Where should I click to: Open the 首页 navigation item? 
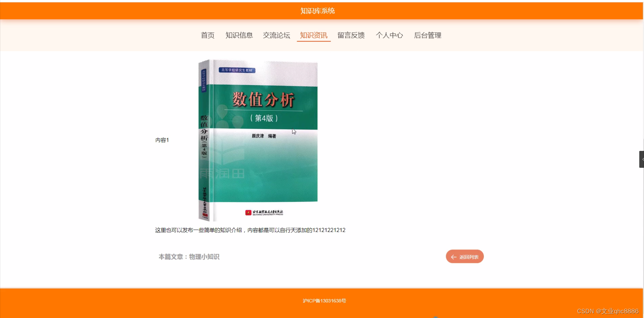pyautogui.click(x=208, y=35)
